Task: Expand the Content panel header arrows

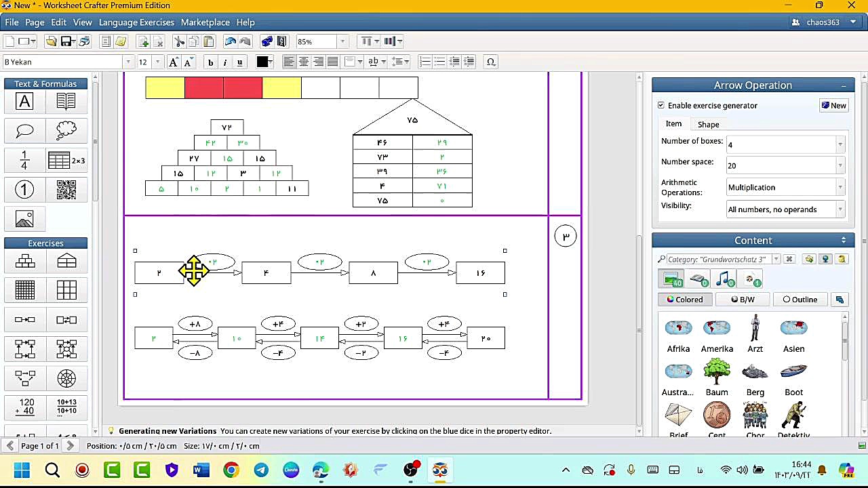Action: [844, 241]
